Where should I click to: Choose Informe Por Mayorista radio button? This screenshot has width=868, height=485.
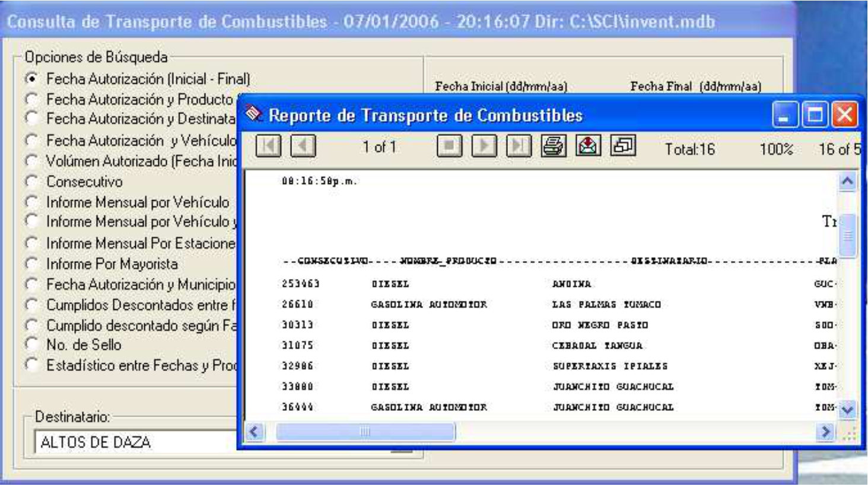tap(32, 264)
